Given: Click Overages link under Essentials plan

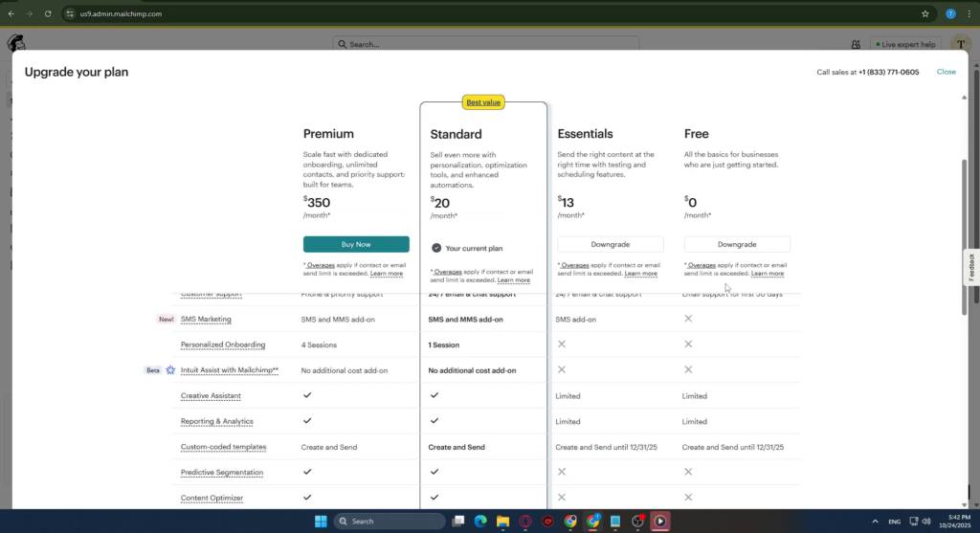Looking at the screenshot, I should click(575, 265).
